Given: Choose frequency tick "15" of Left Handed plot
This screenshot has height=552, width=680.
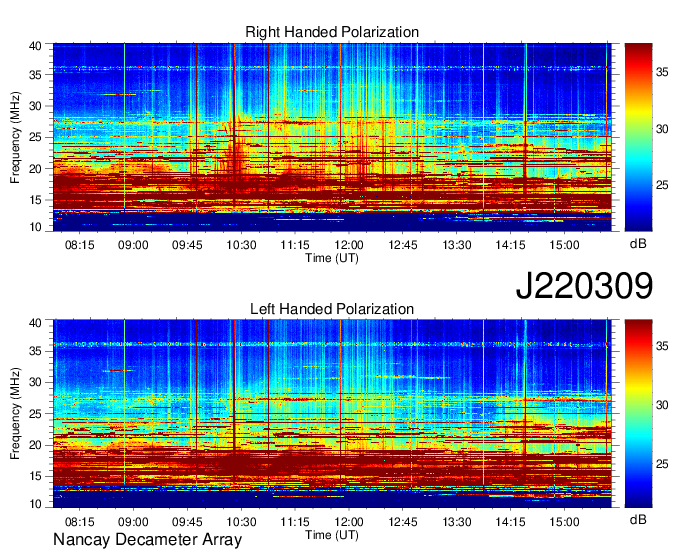Looking at the screenshot, I should tap(35, 477).
